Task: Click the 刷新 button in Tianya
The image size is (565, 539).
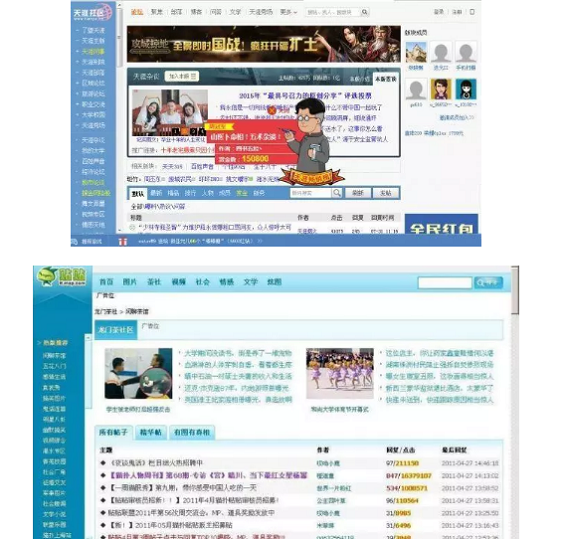Action: click(357, 193)
